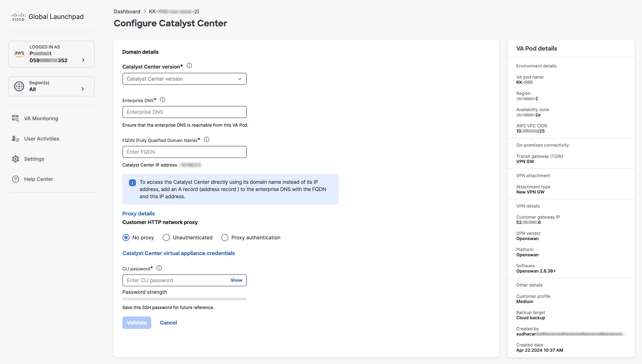Click the Enterprise DNS input field
This screenshot has height=364, width=642.
tap(184, 112)
